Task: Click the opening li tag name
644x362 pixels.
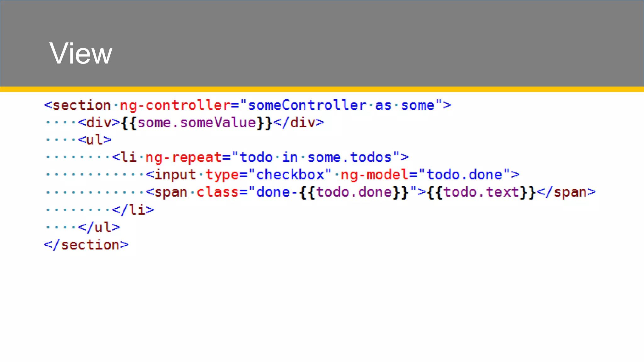Action: (129, 157)
